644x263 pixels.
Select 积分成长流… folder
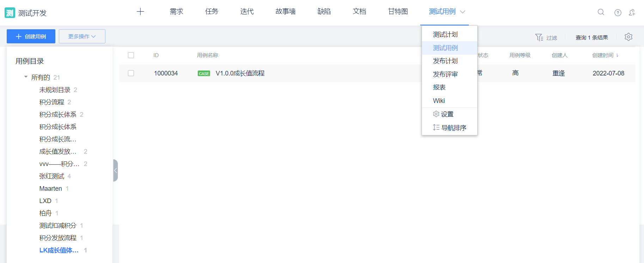click(58, 139)
